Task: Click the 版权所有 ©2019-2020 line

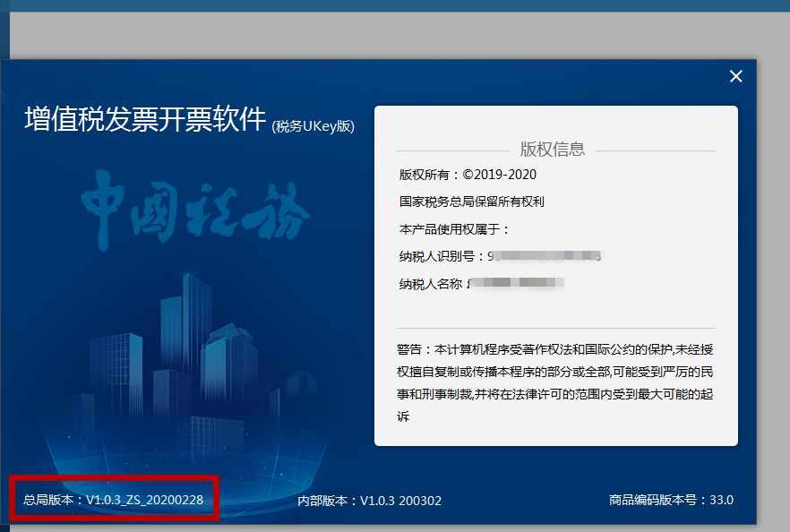Action: [468, 175]
